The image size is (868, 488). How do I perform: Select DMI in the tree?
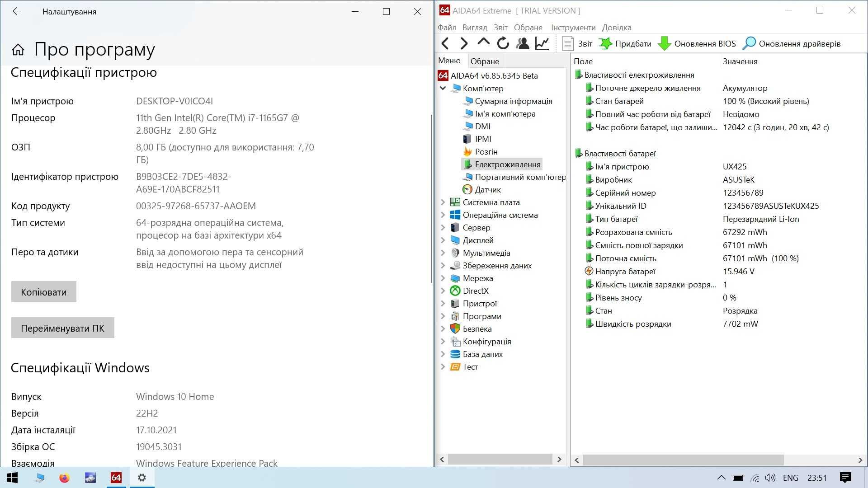tap(482, 126)
